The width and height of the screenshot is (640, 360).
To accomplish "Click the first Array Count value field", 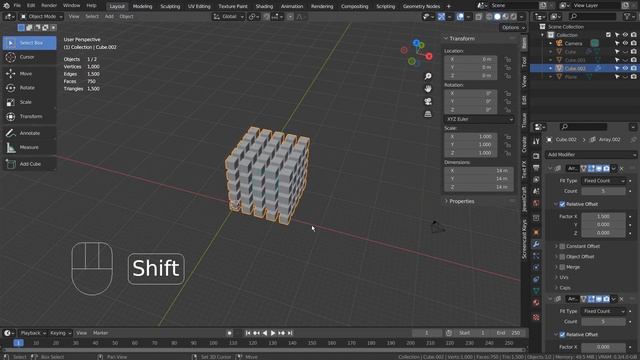I will 603,191.
